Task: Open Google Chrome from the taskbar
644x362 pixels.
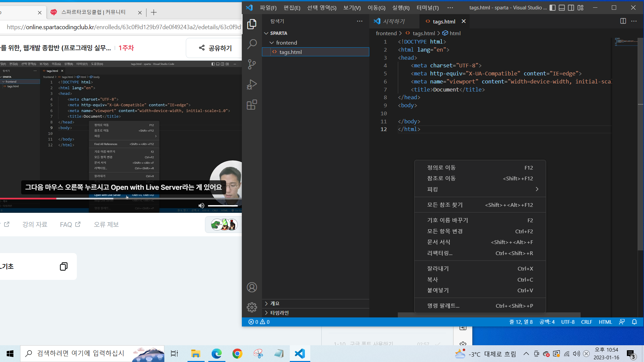Action: [x=237, y=353]
